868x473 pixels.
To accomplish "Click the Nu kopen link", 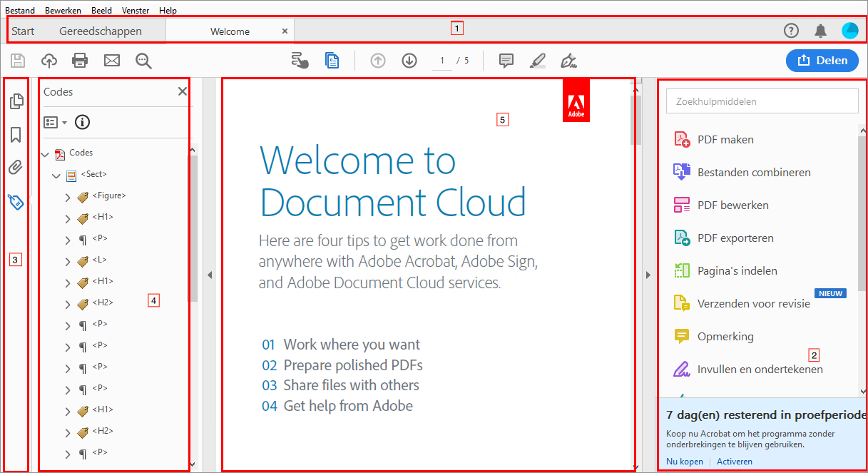I will tap(684, 461).
